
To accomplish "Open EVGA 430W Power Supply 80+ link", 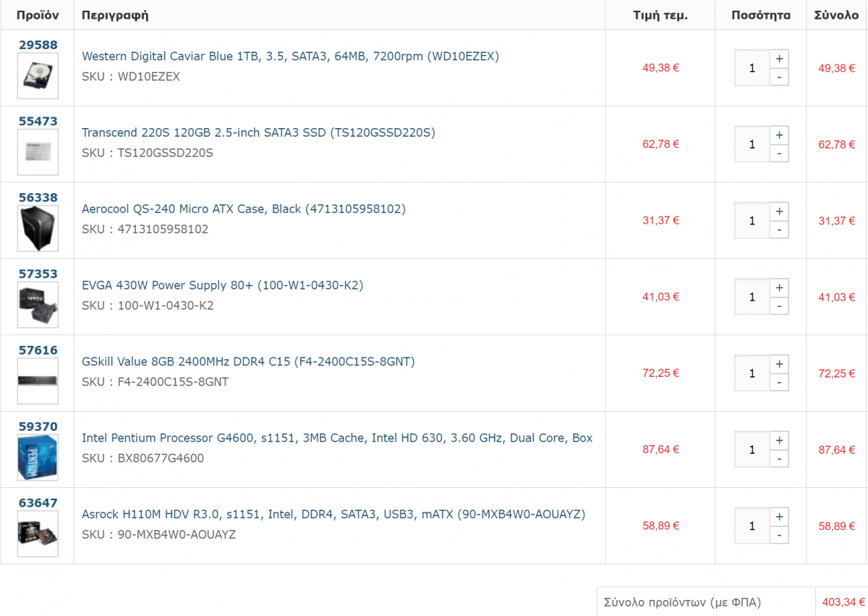I will point(223,285).
